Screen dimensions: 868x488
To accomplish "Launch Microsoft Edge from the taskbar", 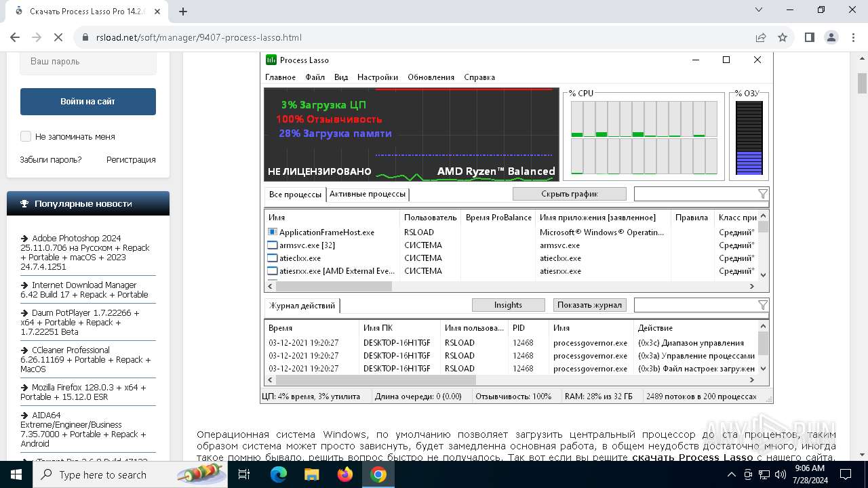I will (279, 474).
